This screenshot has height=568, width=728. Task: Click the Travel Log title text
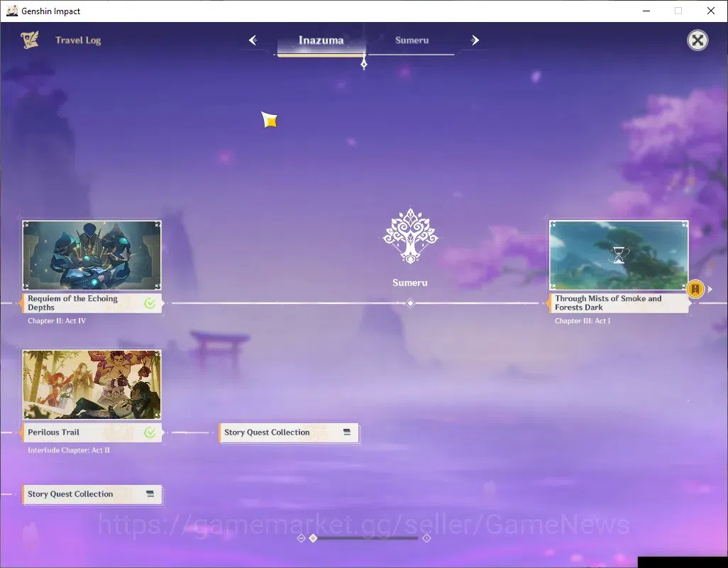(x=78, y=40)
